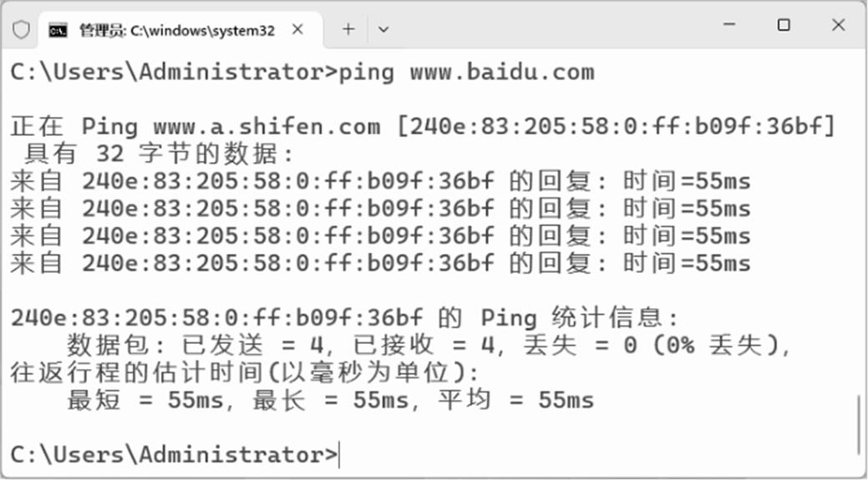Close the terminal window
This screenshot has height=480, width=868.
838,26
